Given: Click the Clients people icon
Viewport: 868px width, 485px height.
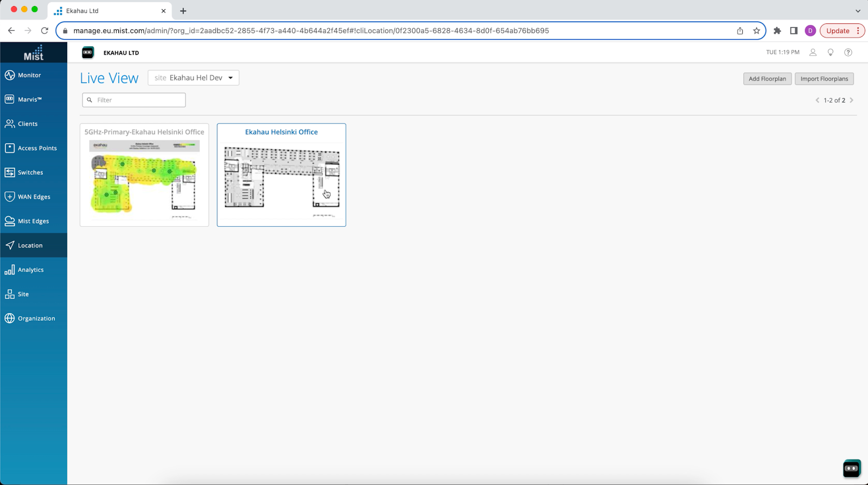Looking at the screenshot, I should (10, 124).
